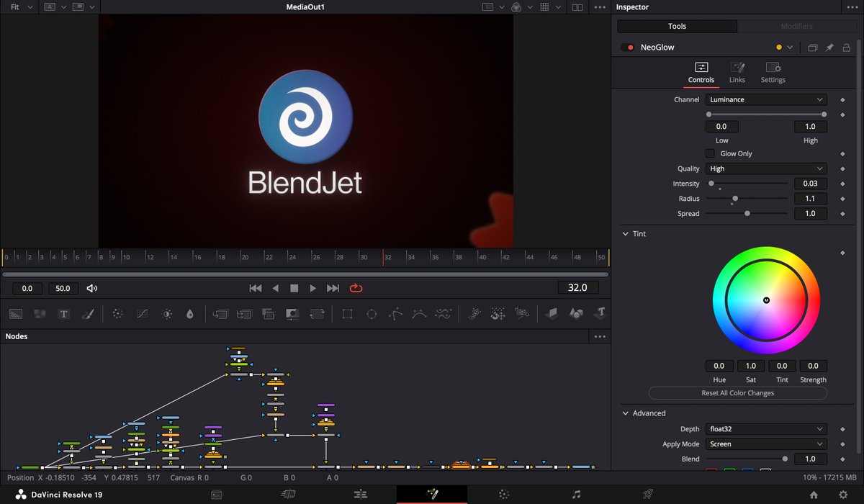Viewport: 864px width, 504px height.
Task: Open the Fairlight page
Action: click(575, 495)
